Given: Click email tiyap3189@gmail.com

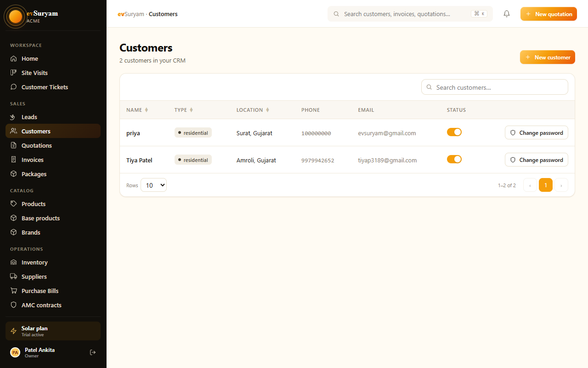Looking at the screenshot, I should point(388,160).
